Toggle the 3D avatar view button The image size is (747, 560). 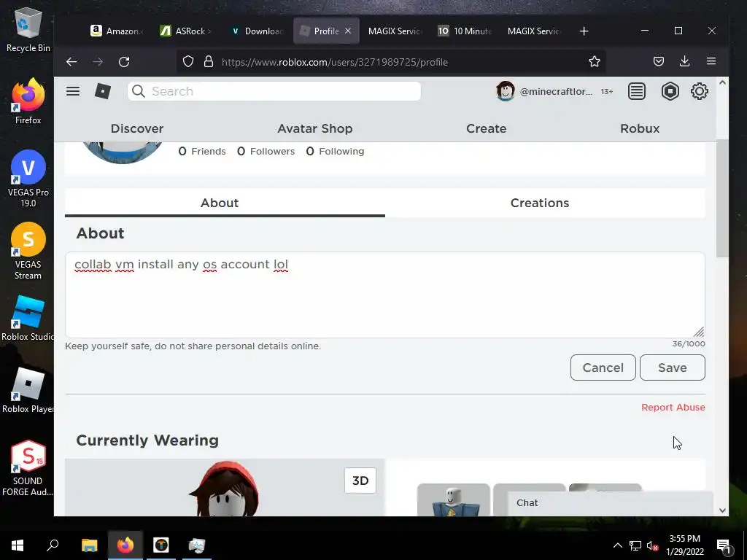click(x=360, y=481)
